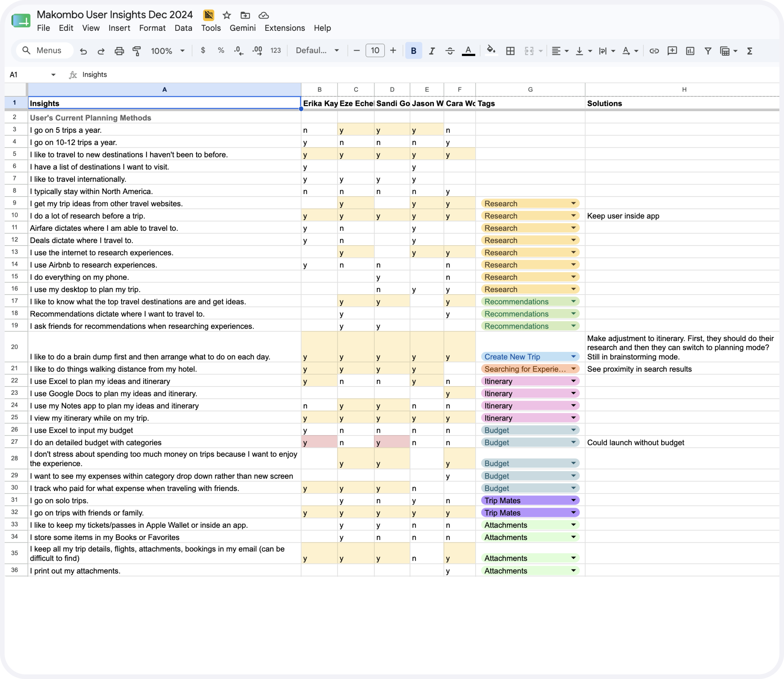Open the Format menu
Viewport: 784px width, 679px height.
coord(152,28)
